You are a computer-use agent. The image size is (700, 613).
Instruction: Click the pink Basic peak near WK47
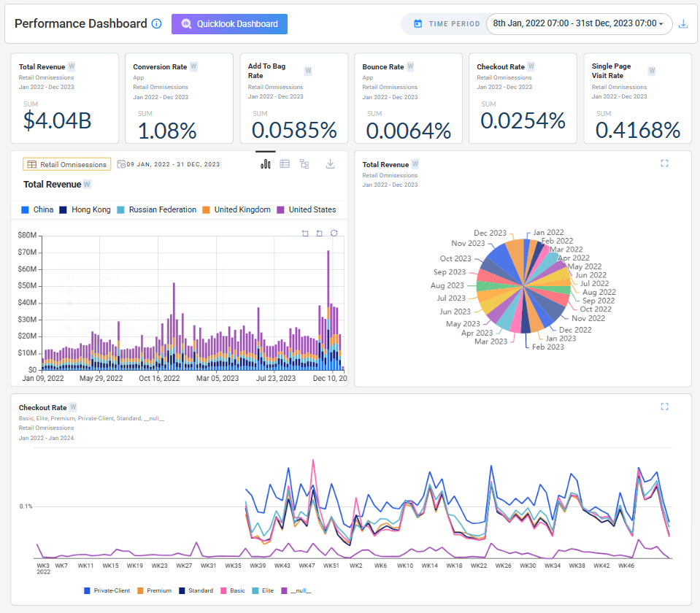point(313,460)
